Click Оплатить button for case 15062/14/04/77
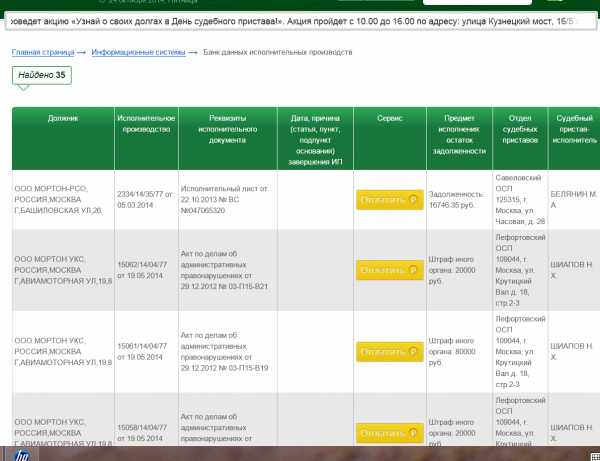Image resolution: width=600 pixels, height=461 pixels. [x=390, y=270]
